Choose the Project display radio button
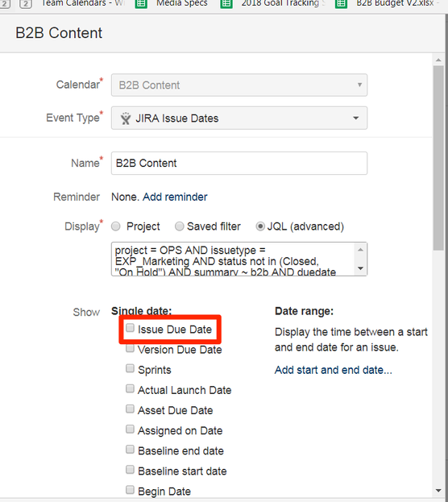448x502 pixels. point(115,226)
